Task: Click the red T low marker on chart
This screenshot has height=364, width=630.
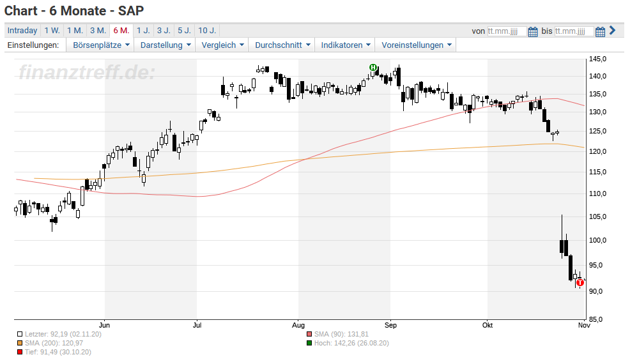Action: [580, 283]
